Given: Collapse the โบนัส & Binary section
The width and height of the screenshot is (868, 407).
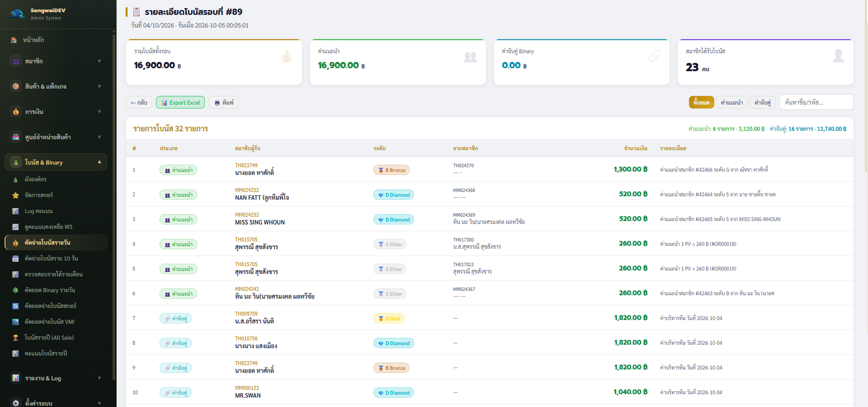Looking at the screenshot, I should pyautogui.click(x=99, y=162).
